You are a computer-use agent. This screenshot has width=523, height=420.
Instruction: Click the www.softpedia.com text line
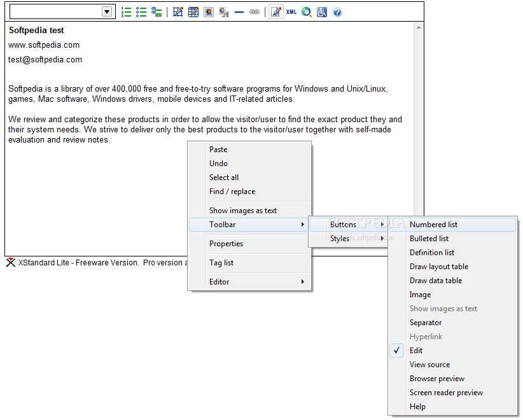pos(44,45)
